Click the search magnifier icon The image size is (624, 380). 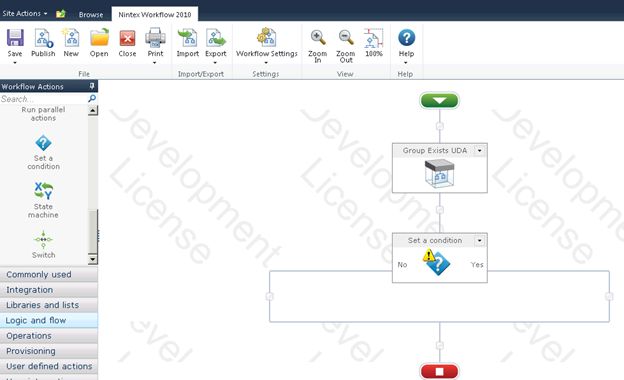pyautogui.click(x=92, y=98)
